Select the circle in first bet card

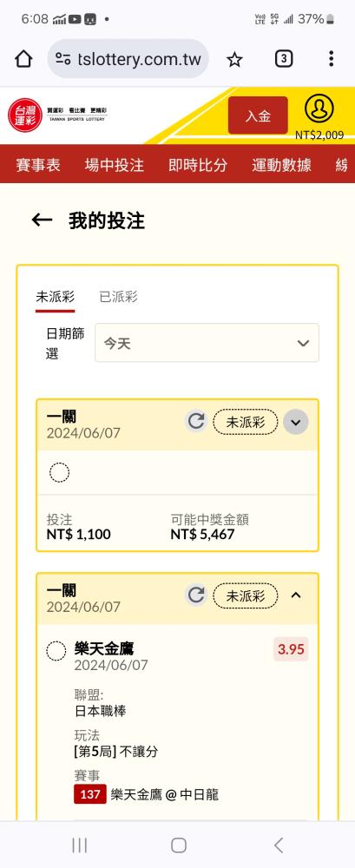[59, 473]
